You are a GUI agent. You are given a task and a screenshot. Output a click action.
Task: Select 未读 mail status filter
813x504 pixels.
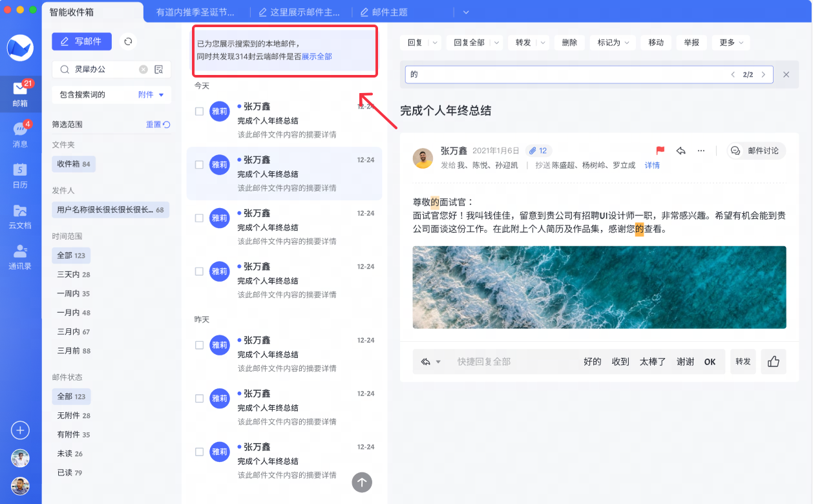pos(70,454)
